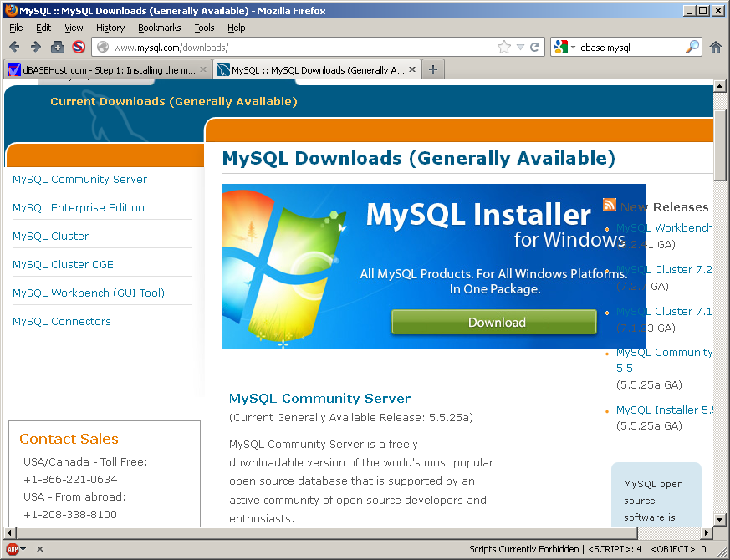Click the vertical scrollbar thumb
The image size is (730, 560).
click(720, 145)
